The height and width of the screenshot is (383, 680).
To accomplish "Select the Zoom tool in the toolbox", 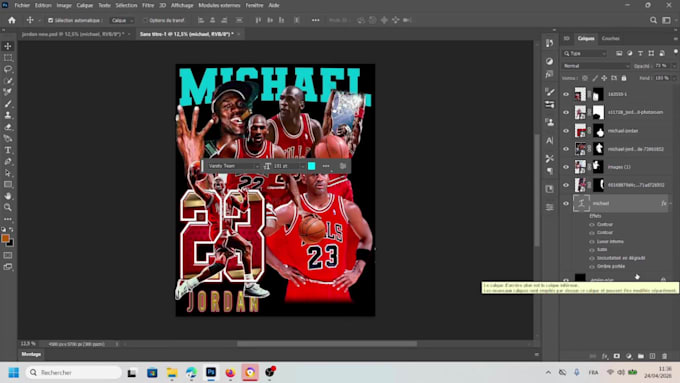I will (x=8, y=207).
